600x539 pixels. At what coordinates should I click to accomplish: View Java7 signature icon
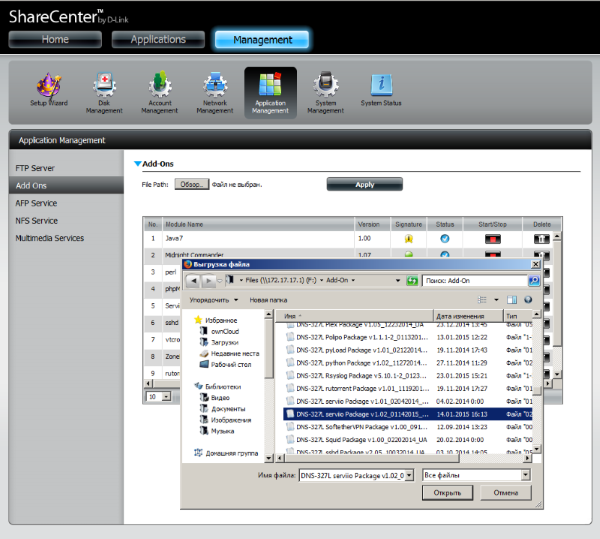pos(409,239)
